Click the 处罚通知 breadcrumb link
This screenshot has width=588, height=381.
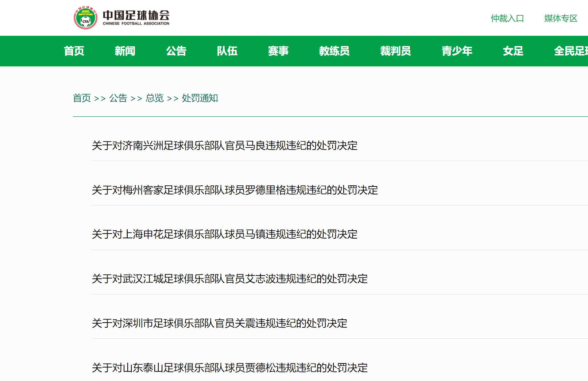click(x=200, y=98)
